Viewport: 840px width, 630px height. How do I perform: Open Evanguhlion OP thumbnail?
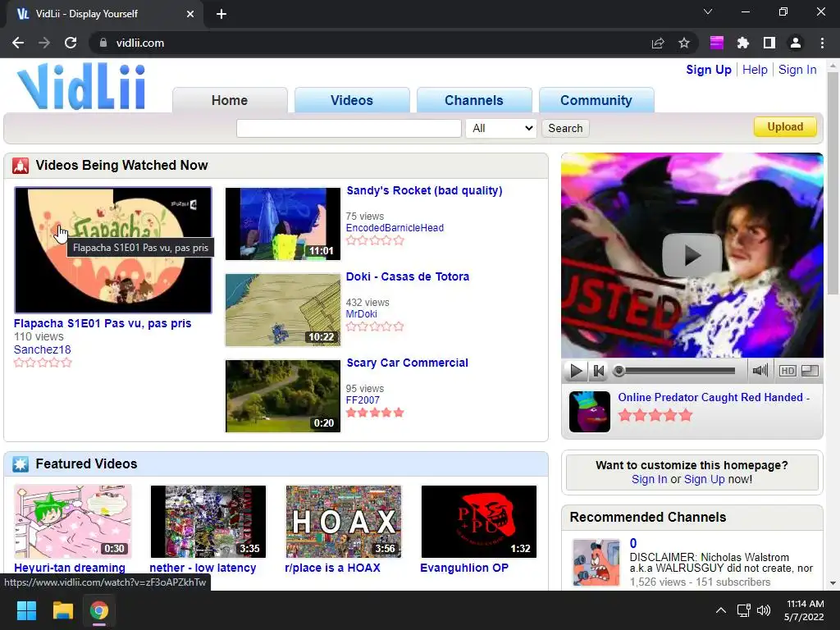pyautogui.click(x=479, y=522)
